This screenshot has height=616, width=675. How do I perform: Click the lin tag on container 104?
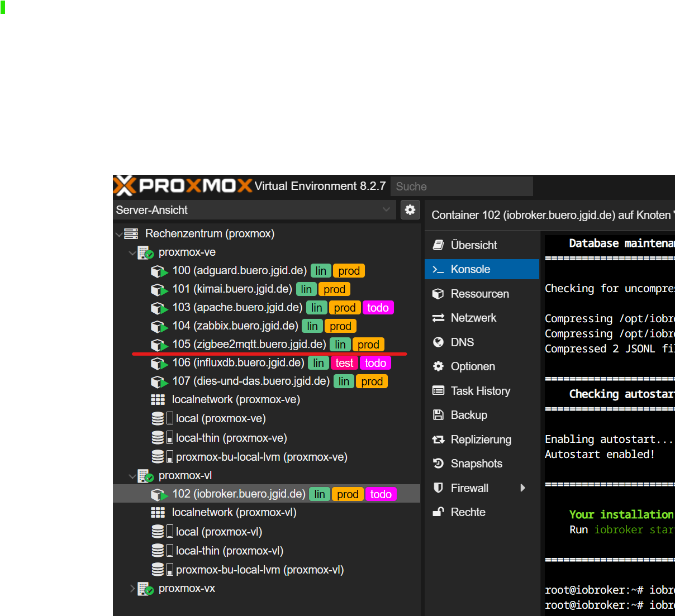[312, 326]
